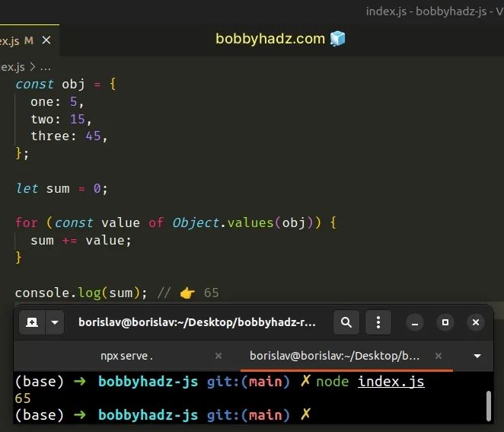
Task: Close the borislav@borislav terminal tab
Action: 438,356
